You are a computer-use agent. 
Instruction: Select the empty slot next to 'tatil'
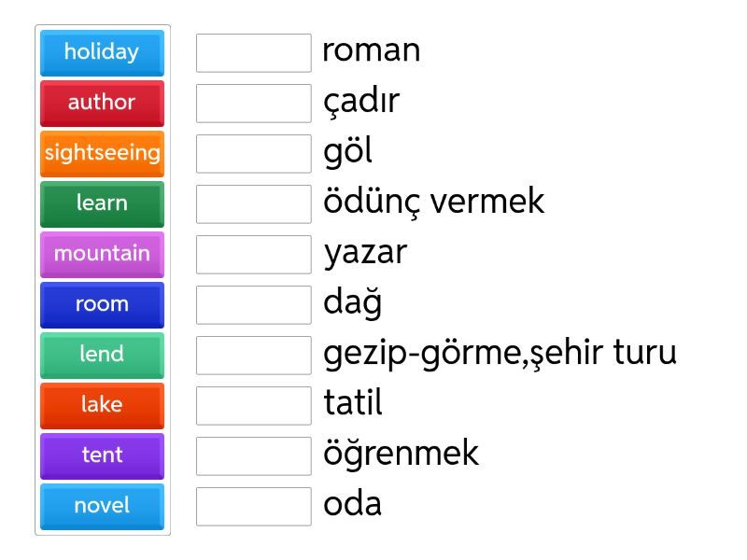(x=253, y=405)
